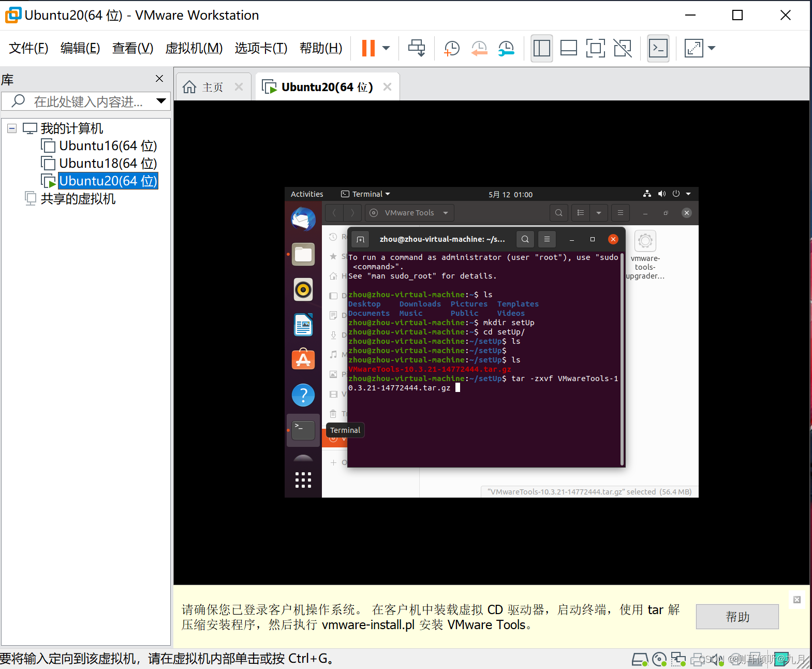
Task: Open the power options arrow next to pause
Action: [x=386, y=48]
